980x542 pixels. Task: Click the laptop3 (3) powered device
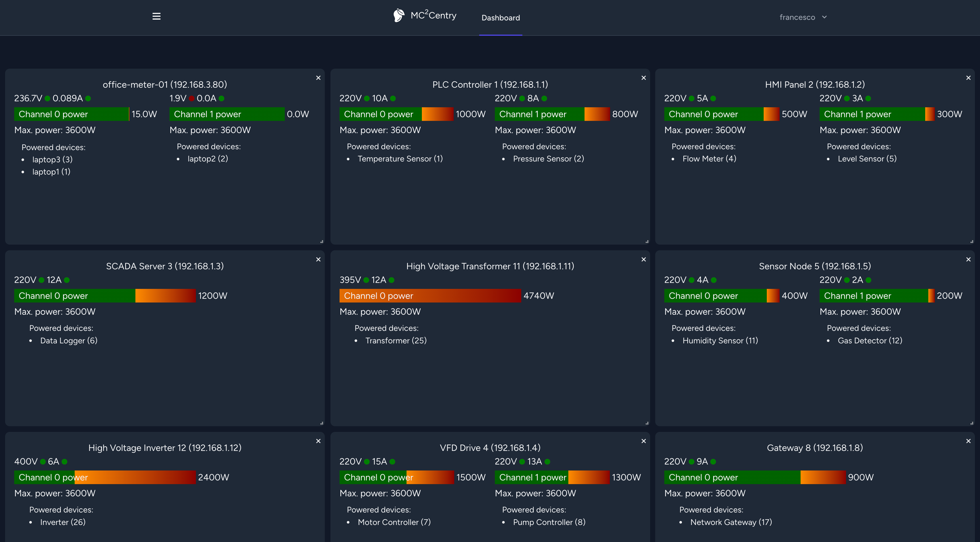coord(52,159)
